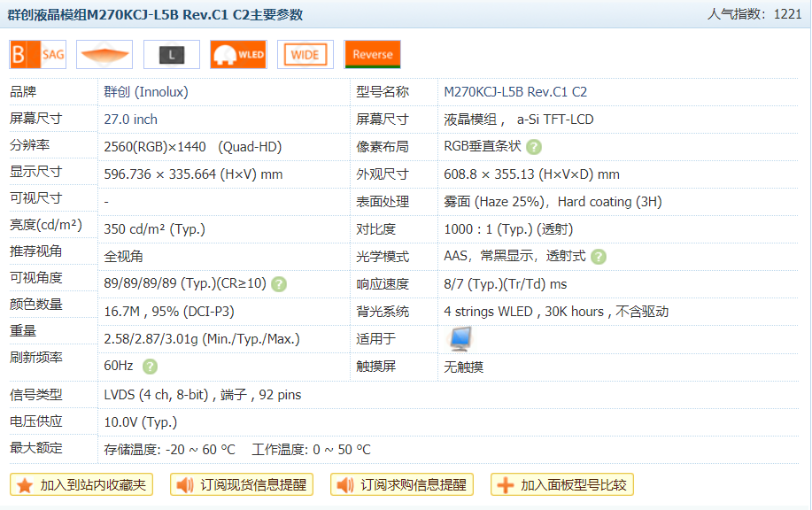Select the 全视角 viewing direction value
The height and width of the screenshot is (510, 812).
pyautogui.click(x=123, y=257)
